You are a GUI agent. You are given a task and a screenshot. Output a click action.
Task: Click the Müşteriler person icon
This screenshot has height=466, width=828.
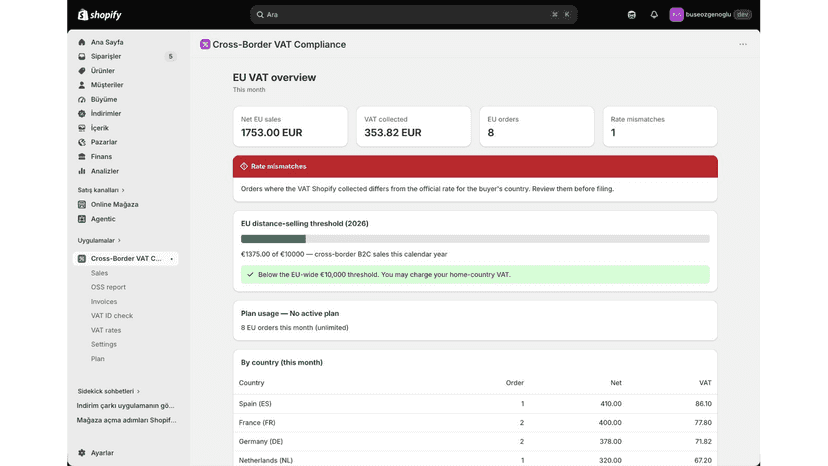(x=82, y=85)
